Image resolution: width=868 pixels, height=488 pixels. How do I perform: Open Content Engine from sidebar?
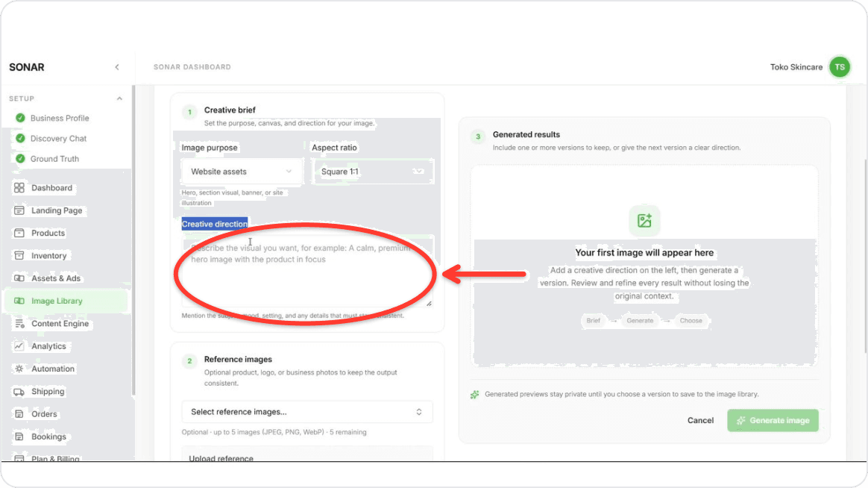point(60,324)
